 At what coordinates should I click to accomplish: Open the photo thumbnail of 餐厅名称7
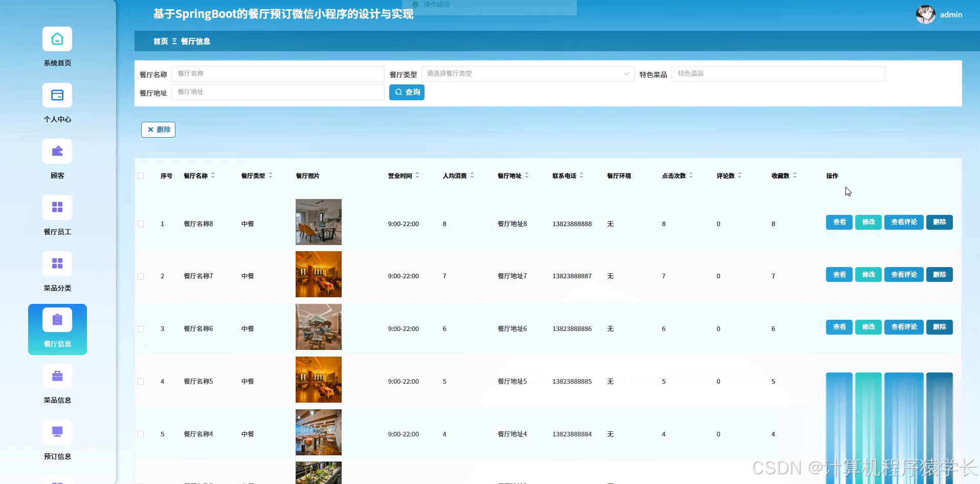[318, 274]
